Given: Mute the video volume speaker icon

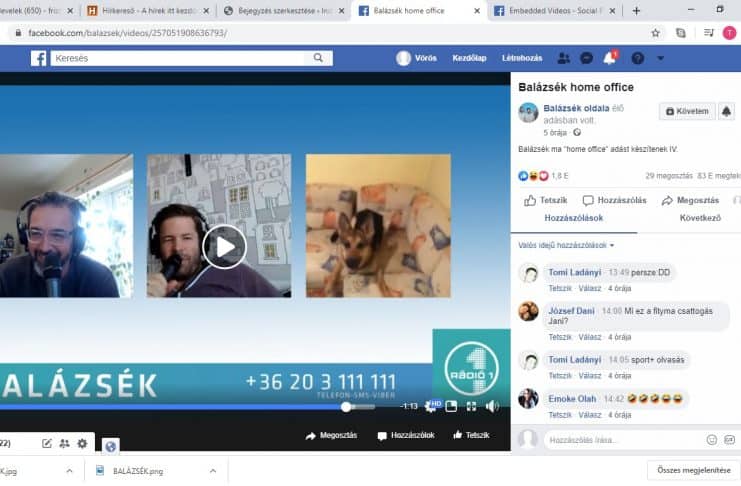Looking at the screenshot, I should pyautogui.click(x=492, y=406).
